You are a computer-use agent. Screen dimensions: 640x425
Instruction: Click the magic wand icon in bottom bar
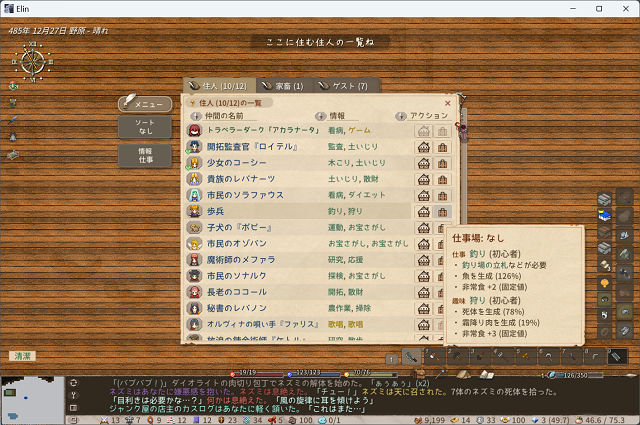440,374
